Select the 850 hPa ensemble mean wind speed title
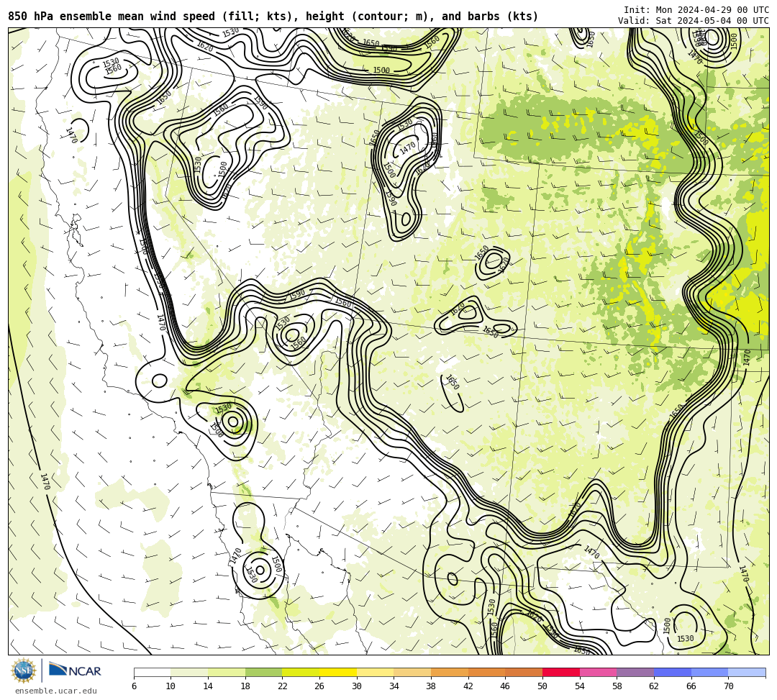The image size is (777, 700). click(273, 17)
